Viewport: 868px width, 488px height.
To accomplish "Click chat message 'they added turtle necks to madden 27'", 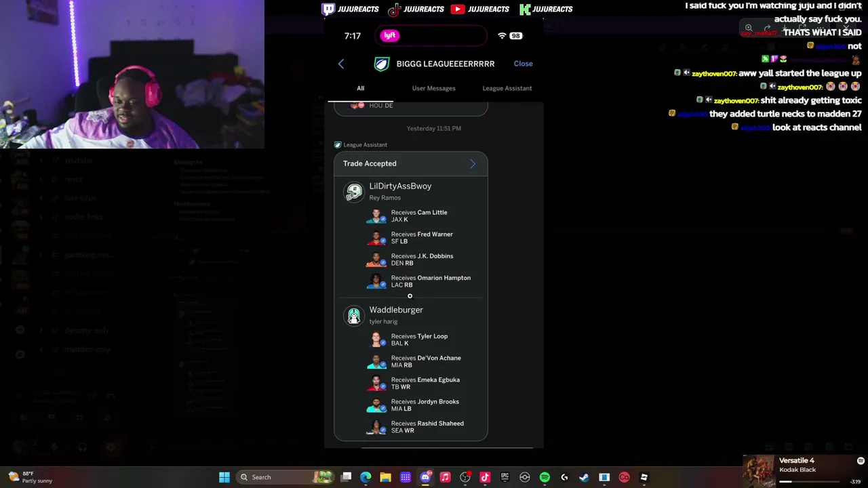I will pos(785,114).
